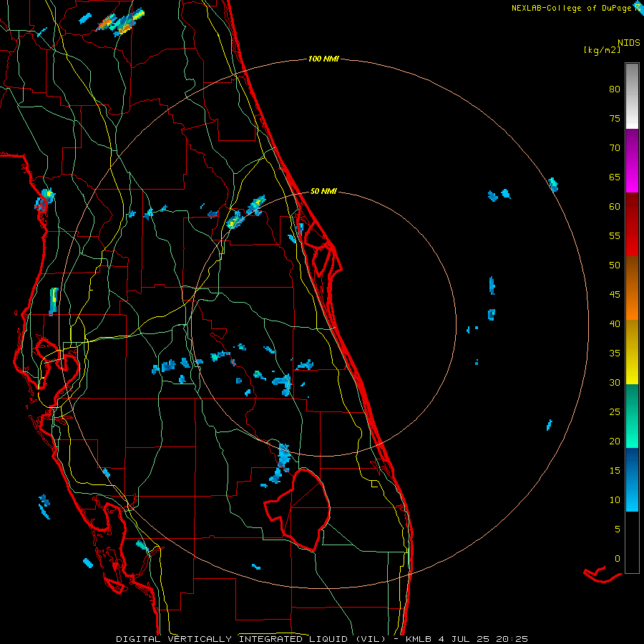Pick the green segment of the color bar
Viewport: 644px width, 644px height.
[632, 416]
